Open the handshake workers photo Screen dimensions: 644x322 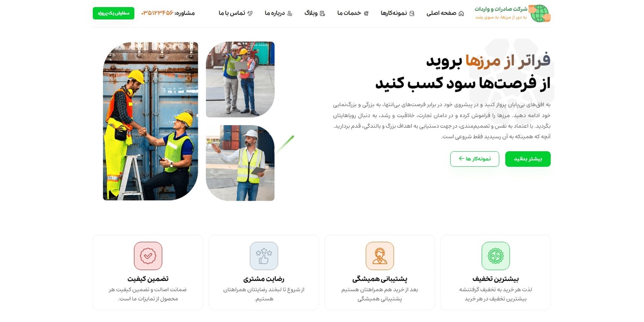[150, 121]
